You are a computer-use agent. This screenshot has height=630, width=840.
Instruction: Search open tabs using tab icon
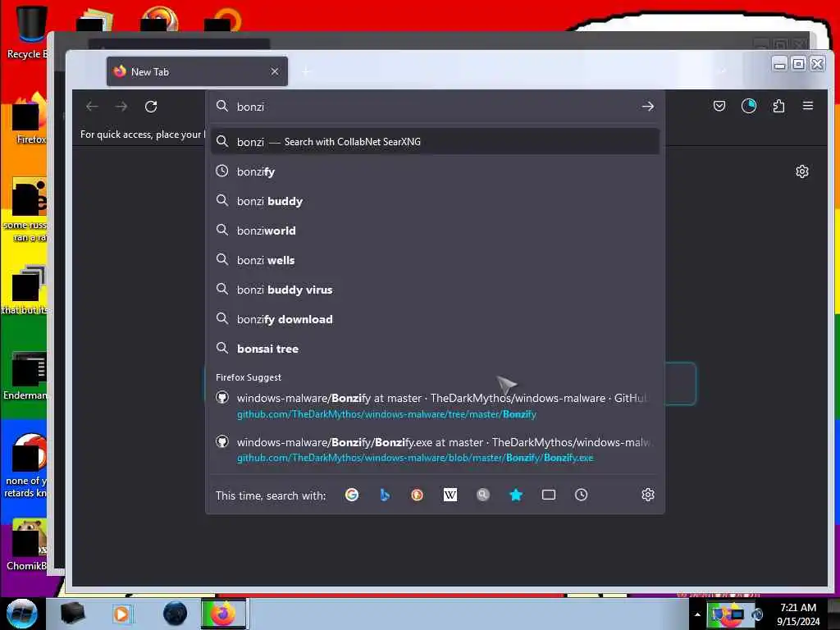[549, 495]
